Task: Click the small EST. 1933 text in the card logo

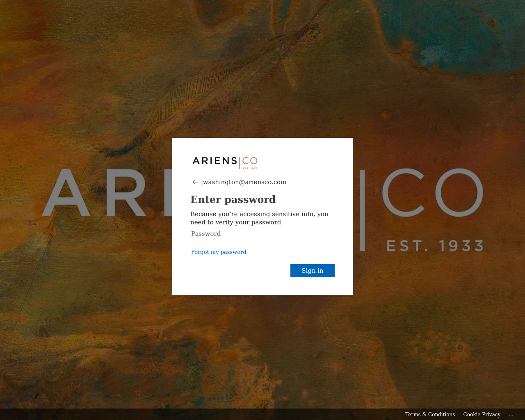Action: tap(250, 168)
